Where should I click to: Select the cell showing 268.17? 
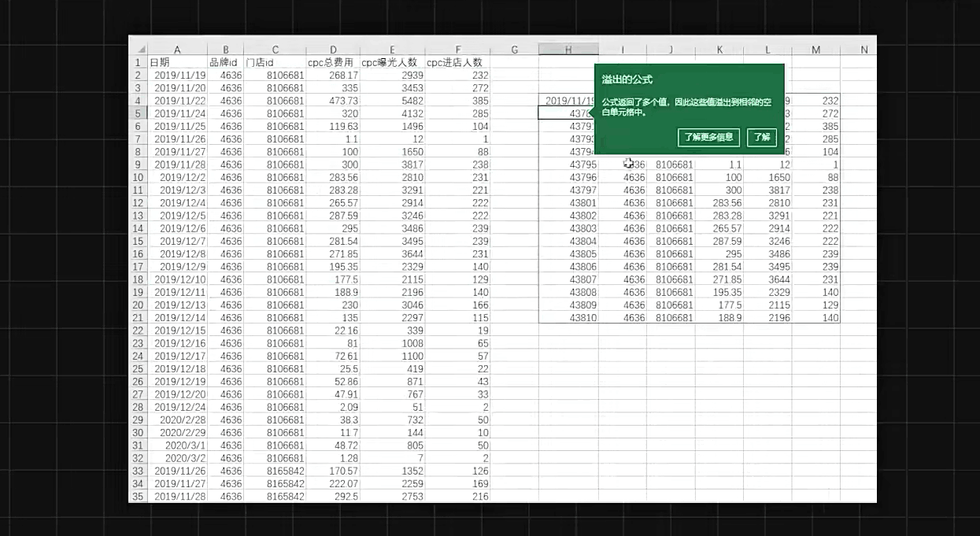333,76
